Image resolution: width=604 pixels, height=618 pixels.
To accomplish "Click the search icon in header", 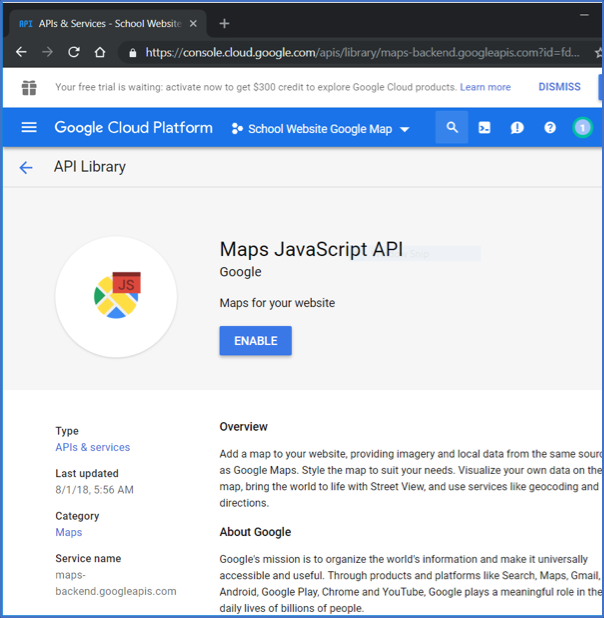I will [x=452, y=128].
